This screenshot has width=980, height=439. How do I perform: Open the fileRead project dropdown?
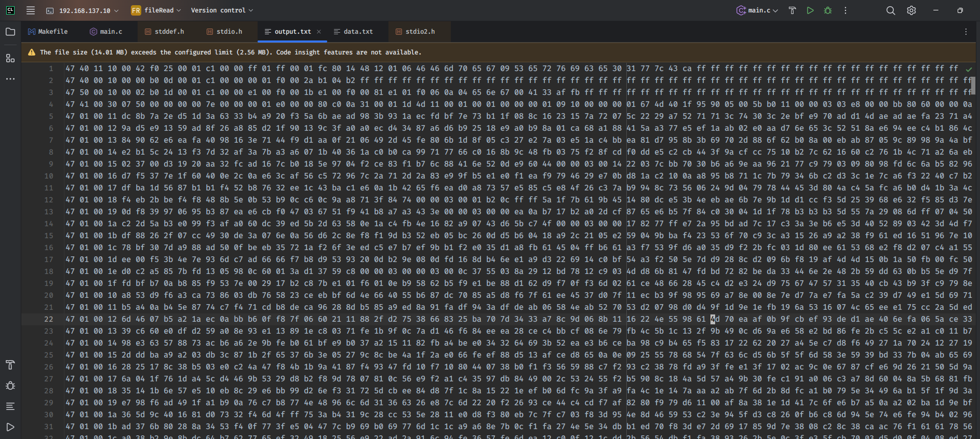click(x=156, y=10)
